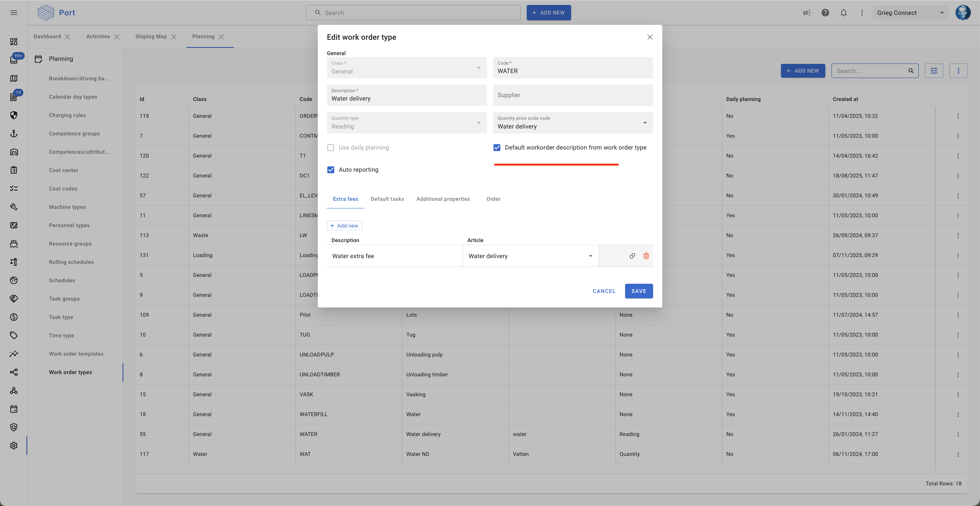Expand the Grieg Connect account dropdown
980x506 pixels.
click(x=942, y=13)
